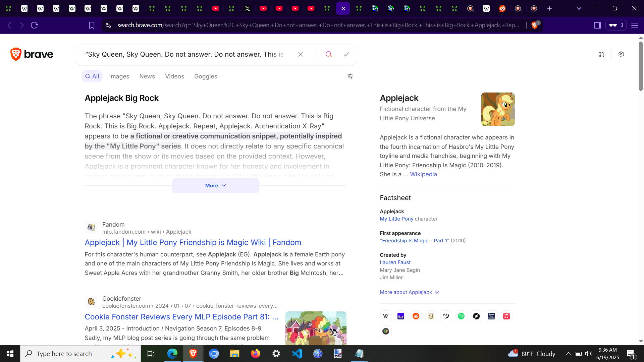Follow the Wikipedia link in infobox
The image size is (644, 362).
423,174
